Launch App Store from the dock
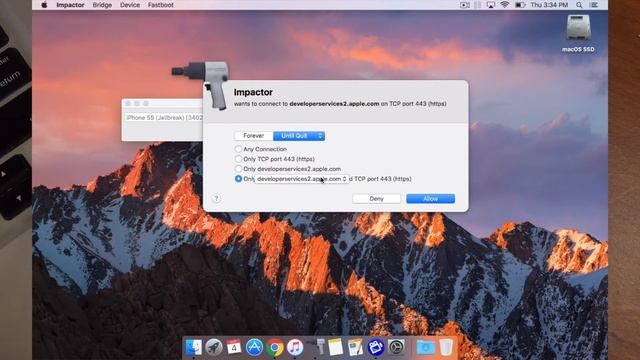 tap(254, 347)
